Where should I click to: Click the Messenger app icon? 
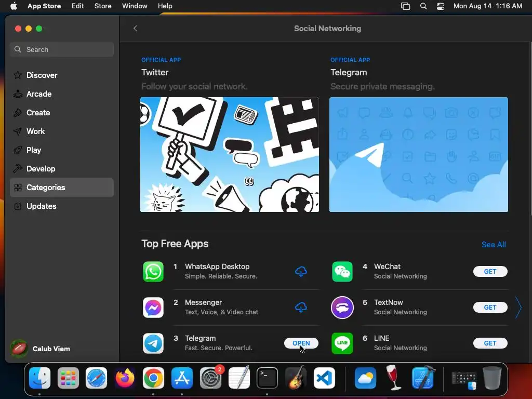pos(153,308)
